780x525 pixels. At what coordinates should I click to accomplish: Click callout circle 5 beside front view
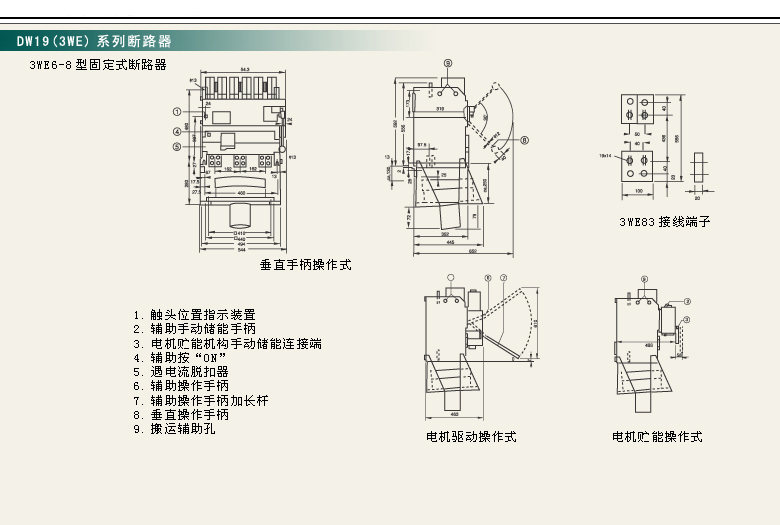[177, 146]
